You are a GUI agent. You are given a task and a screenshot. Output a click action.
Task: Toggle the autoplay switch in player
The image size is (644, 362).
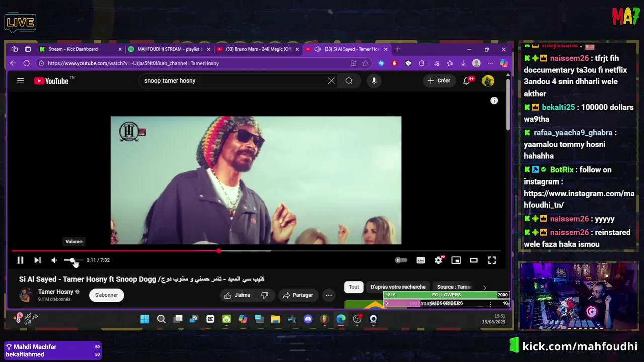click(401, 260)
